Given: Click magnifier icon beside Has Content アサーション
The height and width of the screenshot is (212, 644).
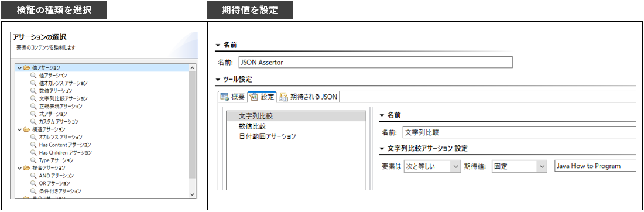Looking at the screenshot, I should (x=33, y=145).
